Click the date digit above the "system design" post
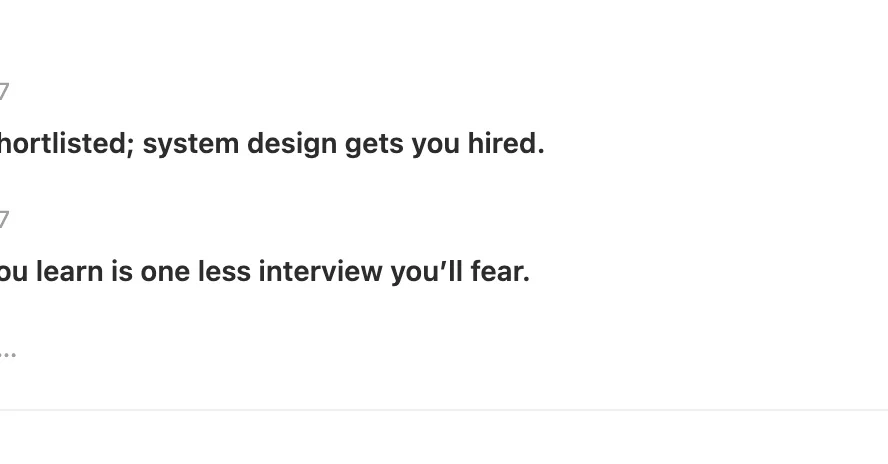 [x=4, y=93]
